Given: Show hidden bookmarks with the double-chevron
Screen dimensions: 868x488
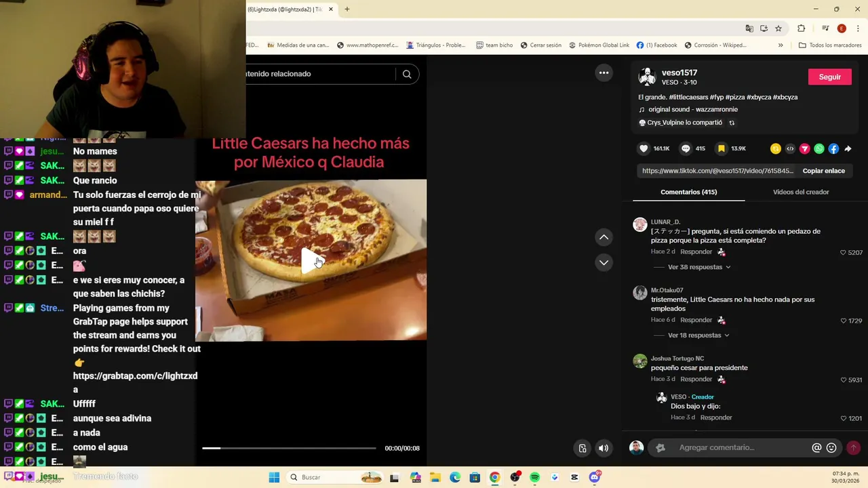Looking at the screenshot, I should tap(781, 45).
